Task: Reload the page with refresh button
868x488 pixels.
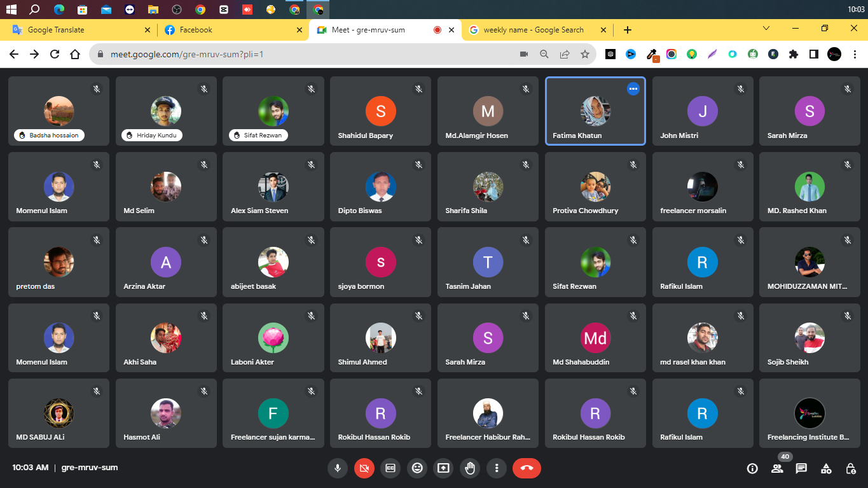Action: click(x=55, y=55)
